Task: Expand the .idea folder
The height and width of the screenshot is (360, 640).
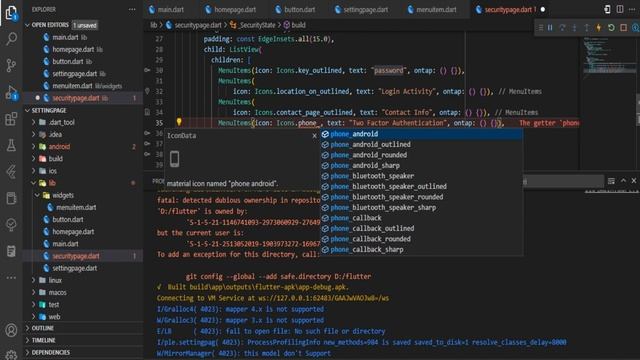Action: pos(34,134)
